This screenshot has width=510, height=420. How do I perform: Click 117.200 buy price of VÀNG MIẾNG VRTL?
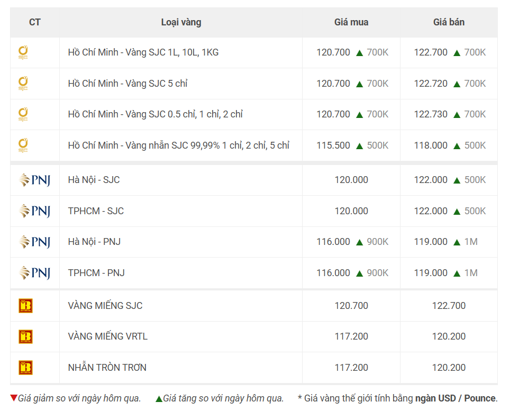(351, 336)
